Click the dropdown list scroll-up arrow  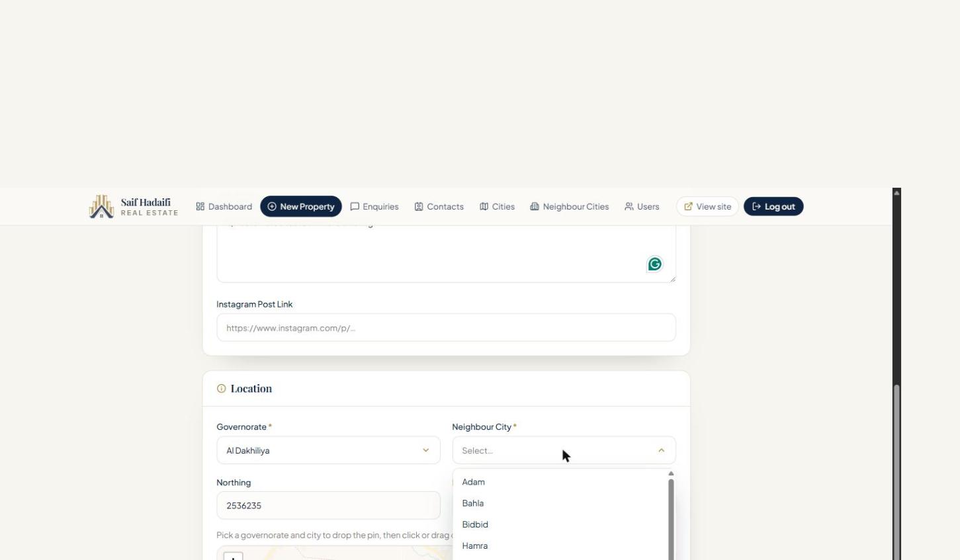tap(671, 473)
